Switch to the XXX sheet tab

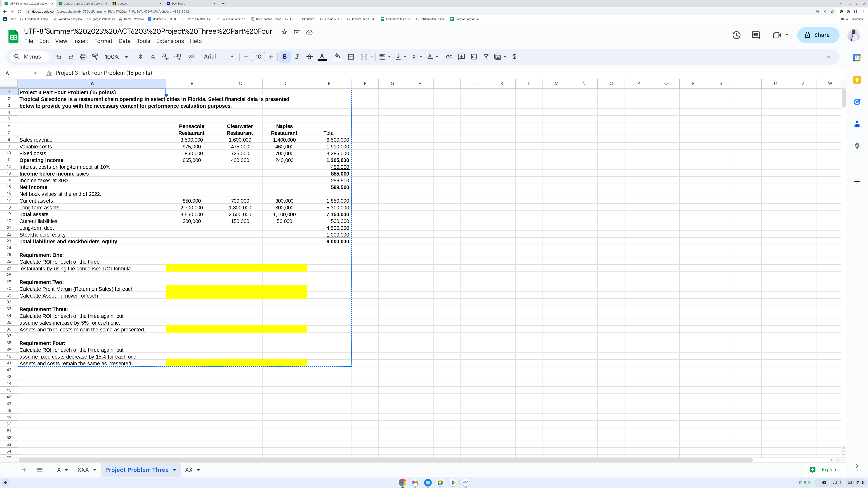pos(83,470)
